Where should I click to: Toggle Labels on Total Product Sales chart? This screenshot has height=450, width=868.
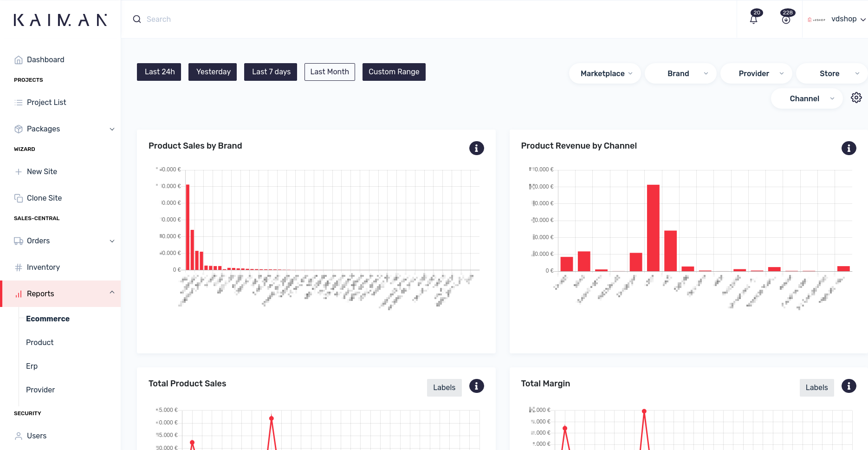click(444, 388)
